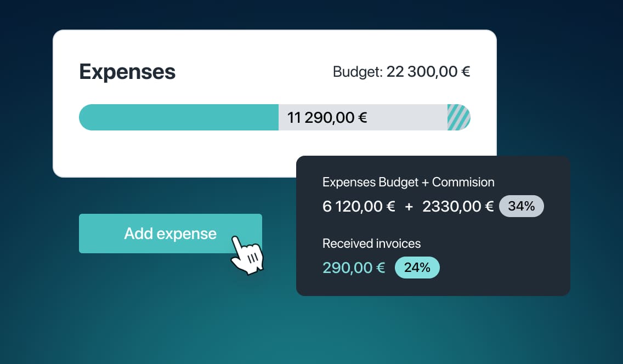Select the Budget: 22 300,00 € label
623x364 pixels.
coord(401,72)
